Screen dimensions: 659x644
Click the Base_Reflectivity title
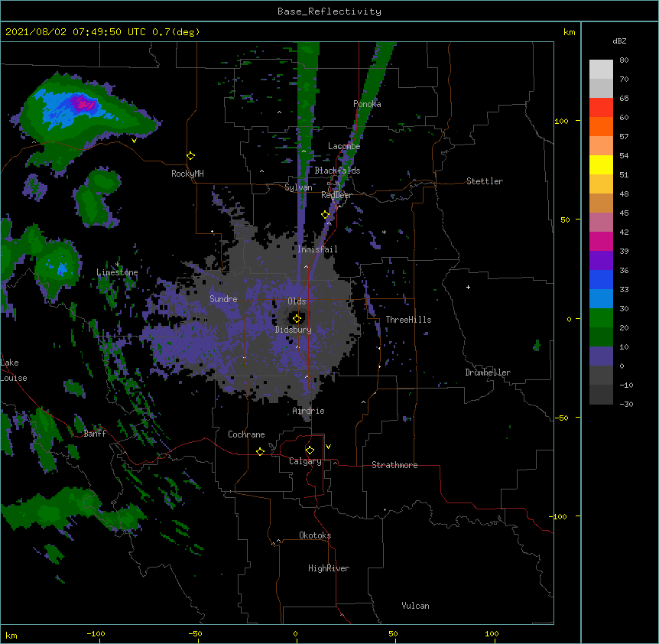point(329,11)
